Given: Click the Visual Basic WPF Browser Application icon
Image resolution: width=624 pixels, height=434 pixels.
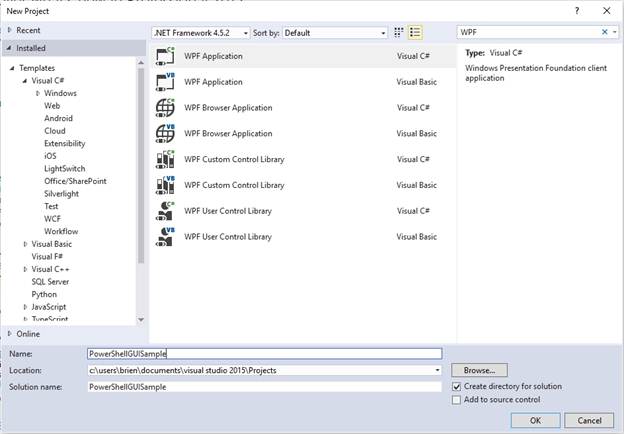Looking at the screenshot, I should coord(165,134).
